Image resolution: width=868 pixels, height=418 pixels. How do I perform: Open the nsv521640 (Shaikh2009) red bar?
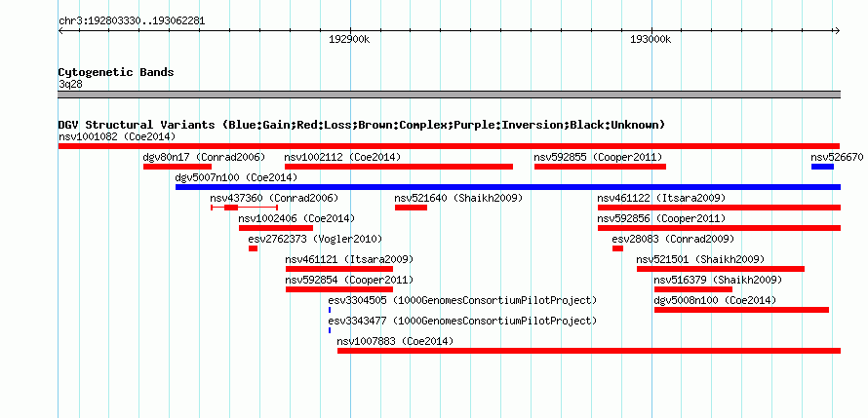(x=411, y=208)
